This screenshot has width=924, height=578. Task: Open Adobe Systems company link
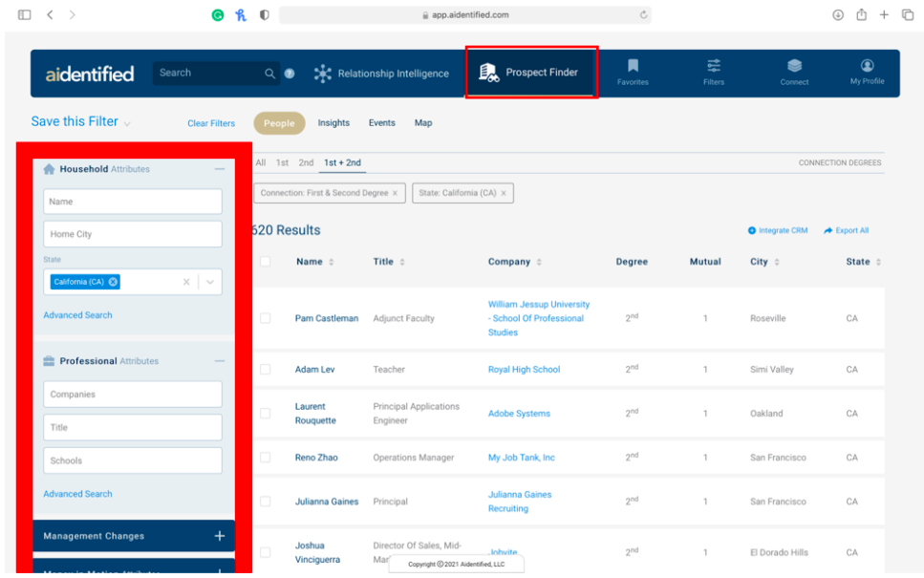tap(519, 414)
